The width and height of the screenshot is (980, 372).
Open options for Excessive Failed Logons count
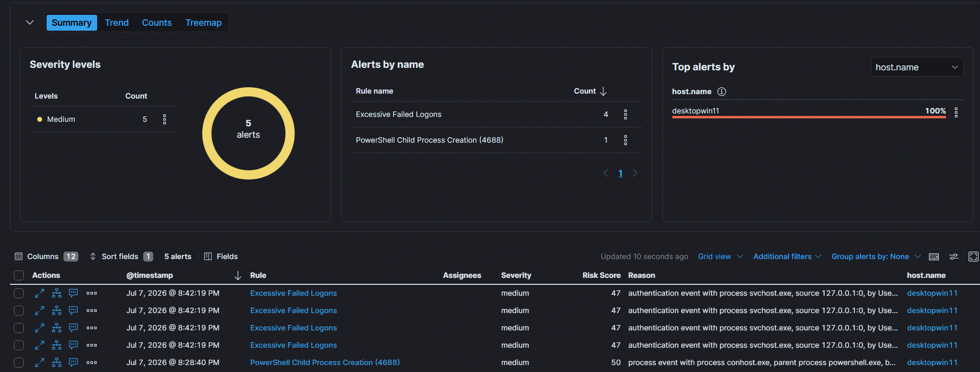coord(626,114)
